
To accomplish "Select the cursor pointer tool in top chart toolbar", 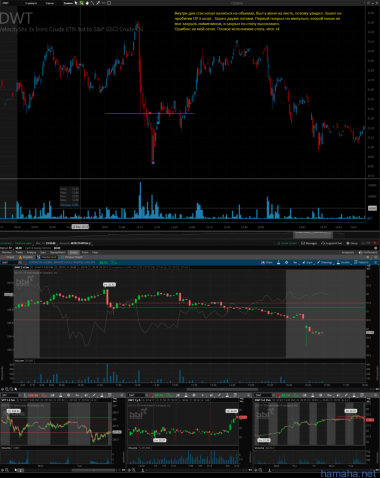I will pyautogui.click(x=76, y=3).
